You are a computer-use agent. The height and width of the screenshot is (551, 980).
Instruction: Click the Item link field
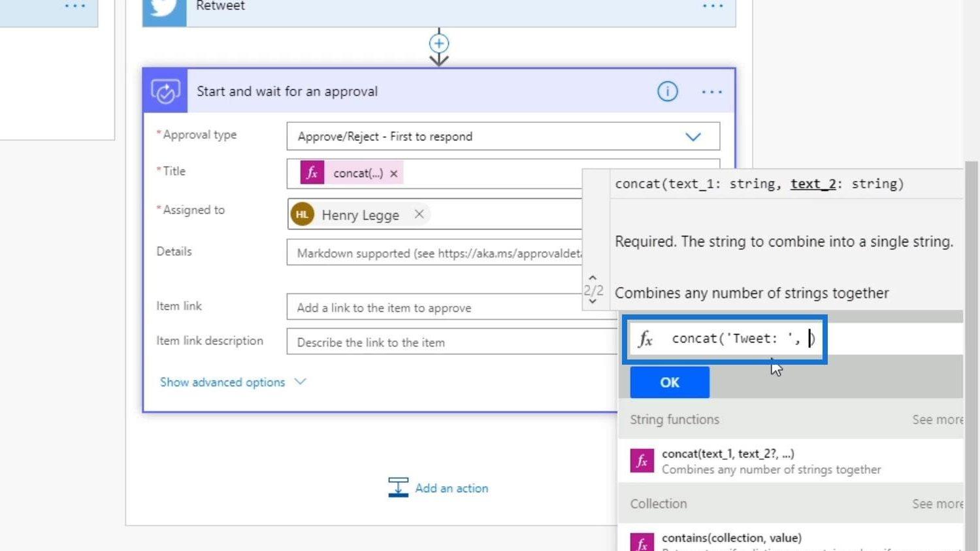[452, 307]
